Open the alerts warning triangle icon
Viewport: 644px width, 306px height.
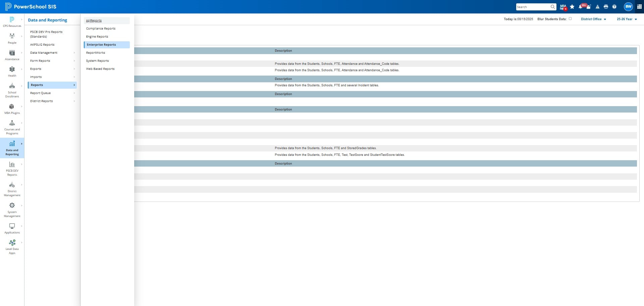pyautogui.click(x=597, y=7)
